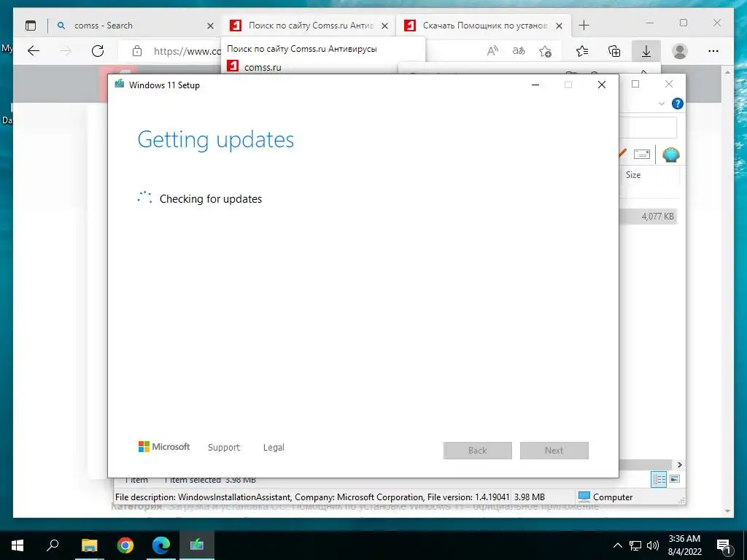Open network status tray icon
Image resolution: width=747 pixels, height=560 pixels.
pos(635,545)
